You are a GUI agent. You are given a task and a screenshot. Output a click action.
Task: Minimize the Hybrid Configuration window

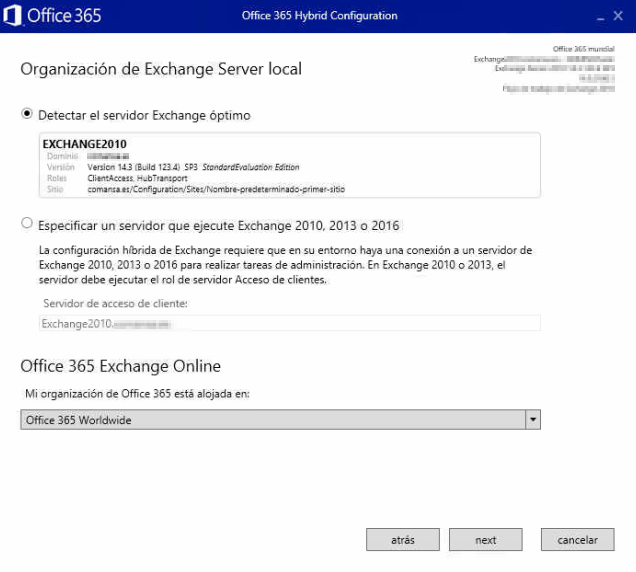(601, 17)
